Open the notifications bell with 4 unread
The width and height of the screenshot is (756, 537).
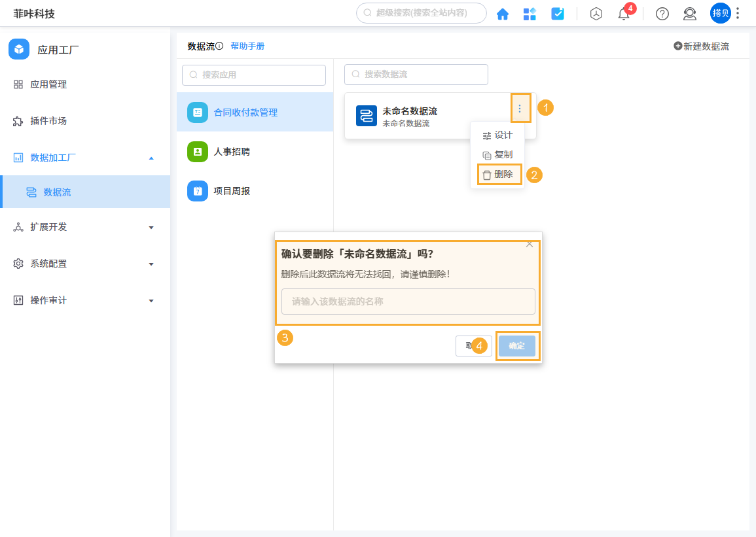(624, 13)
